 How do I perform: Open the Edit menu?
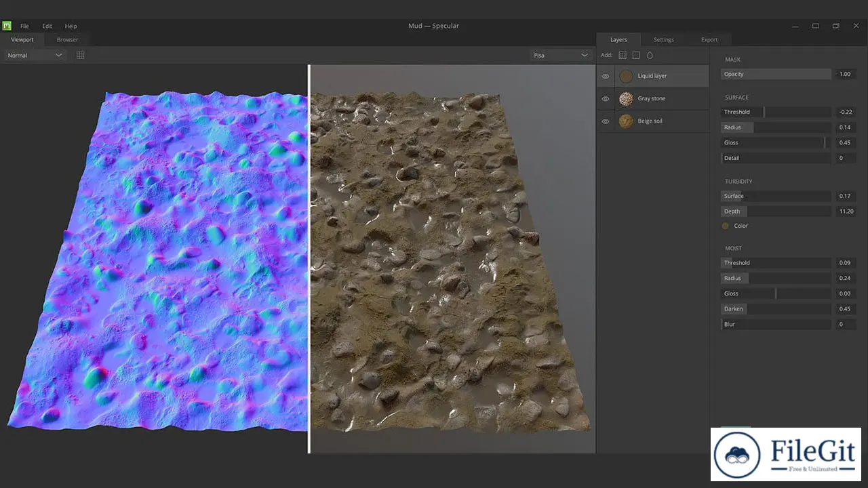pos(47,26)
